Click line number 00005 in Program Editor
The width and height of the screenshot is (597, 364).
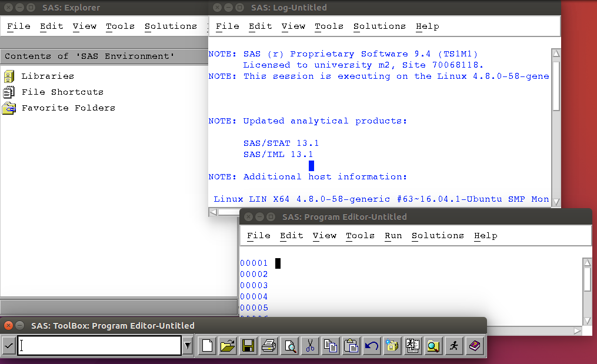click(254, 308)
